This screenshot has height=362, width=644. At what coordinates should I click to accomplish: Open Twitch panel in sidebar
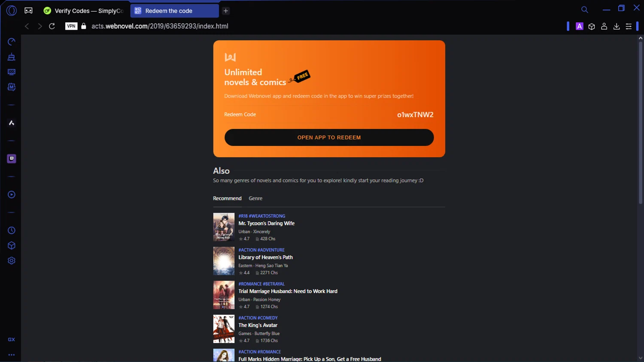pos(12,158)
